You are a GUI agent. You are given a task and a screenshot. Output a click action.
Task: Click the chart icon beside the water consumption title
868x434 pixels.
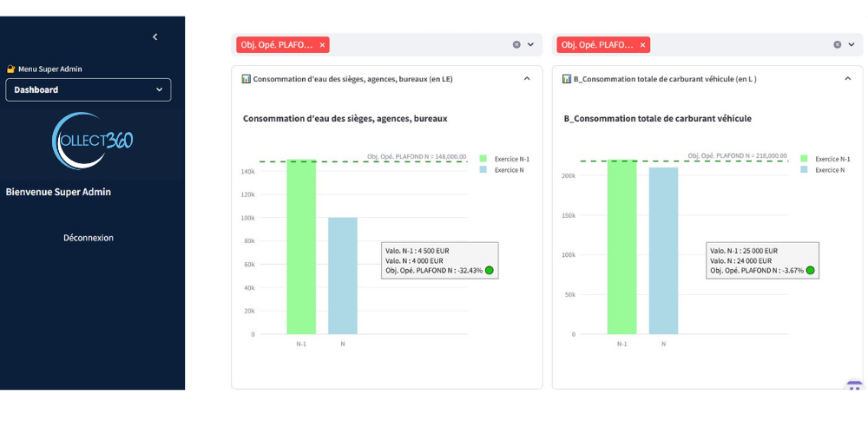point(247,79)
